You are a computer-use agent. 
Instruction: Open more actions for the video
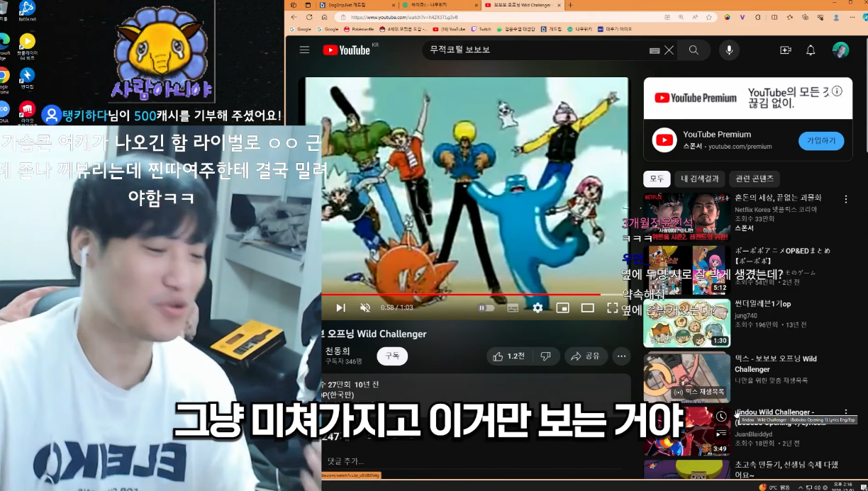[621, 356]
